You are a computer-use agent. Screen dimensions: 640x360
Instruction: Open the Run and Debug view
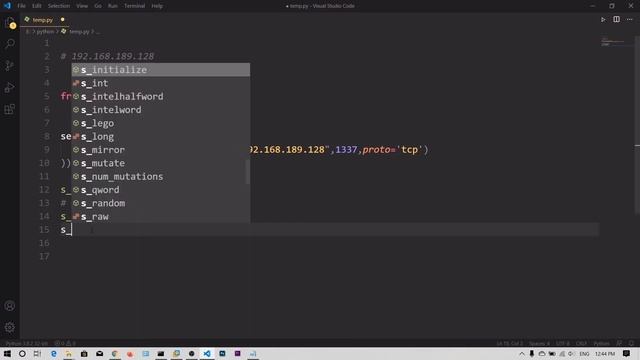coord(10,87)
